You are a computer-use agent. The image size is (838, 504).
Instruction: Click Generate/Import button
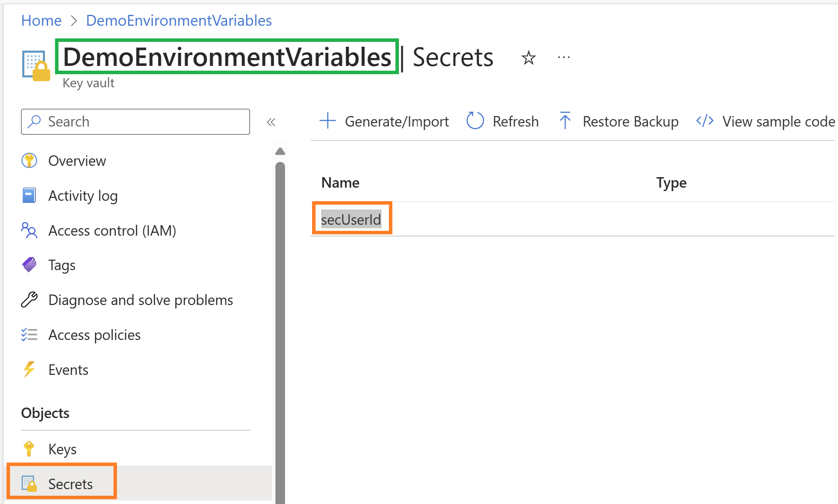click(x=384, y=121)
